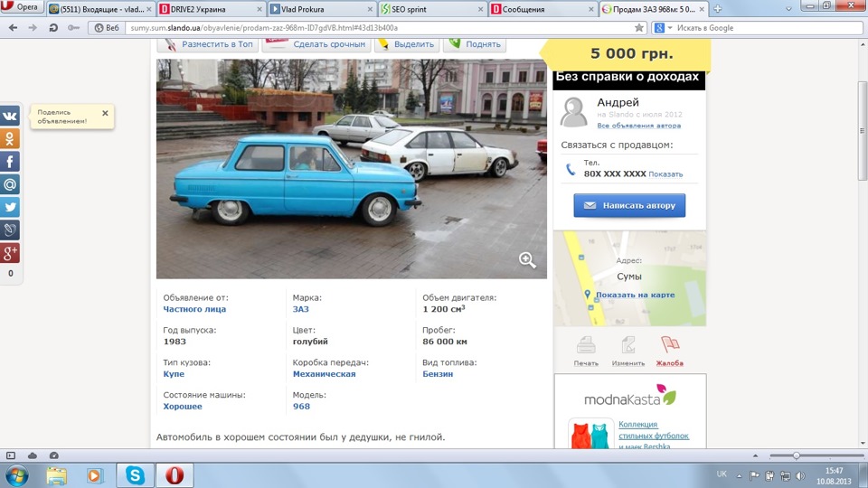Switch to the SEO sprint tab
The width and height of the screenshot is (868, 488).
[x=432, y=9]
